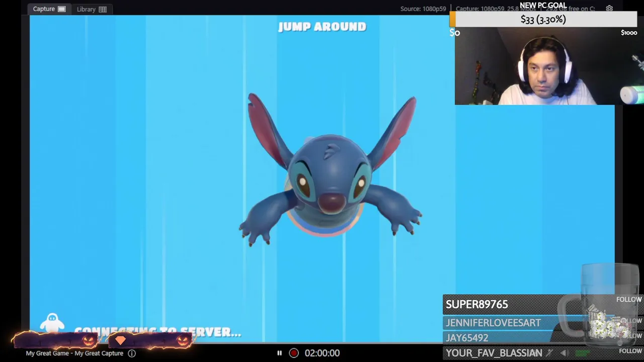Switch to the Capture tab
The image size is (644, 362).
[x=49, y=9]
